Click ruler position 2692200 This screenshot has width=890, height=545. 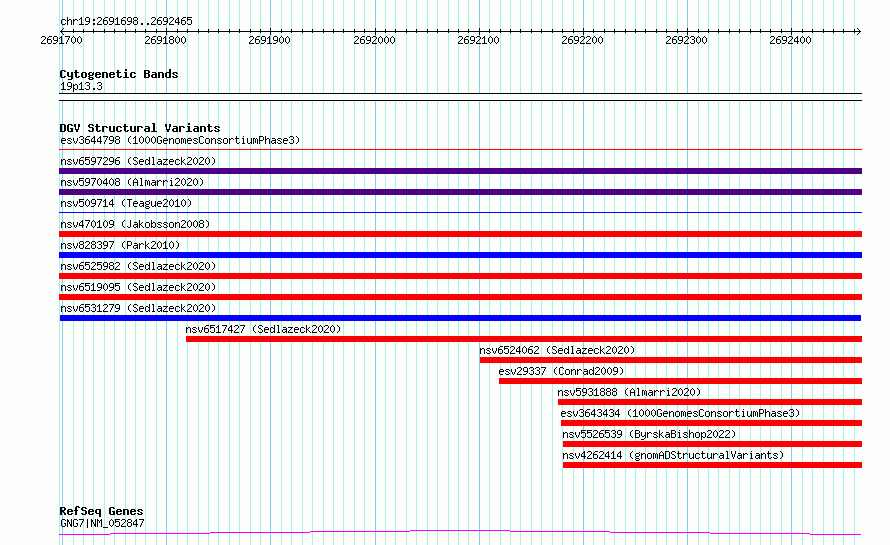[582, 40]
